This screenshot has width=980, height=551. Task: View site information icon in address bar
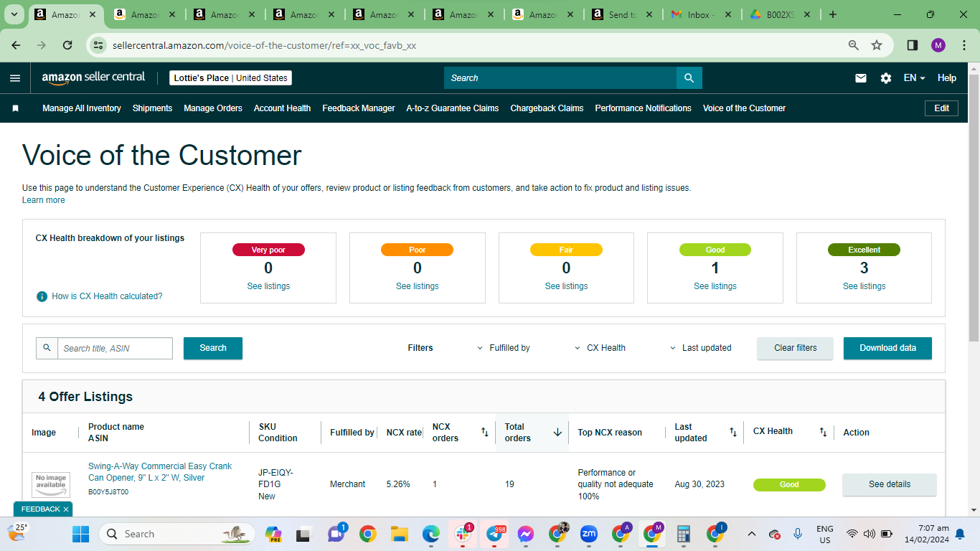point(99,45)
